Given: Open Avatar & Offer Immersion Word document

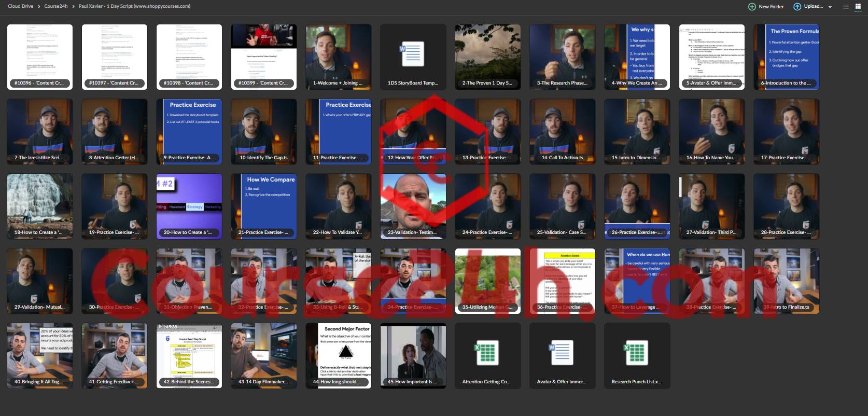Looking at the screenshot, I should (562, 356).
